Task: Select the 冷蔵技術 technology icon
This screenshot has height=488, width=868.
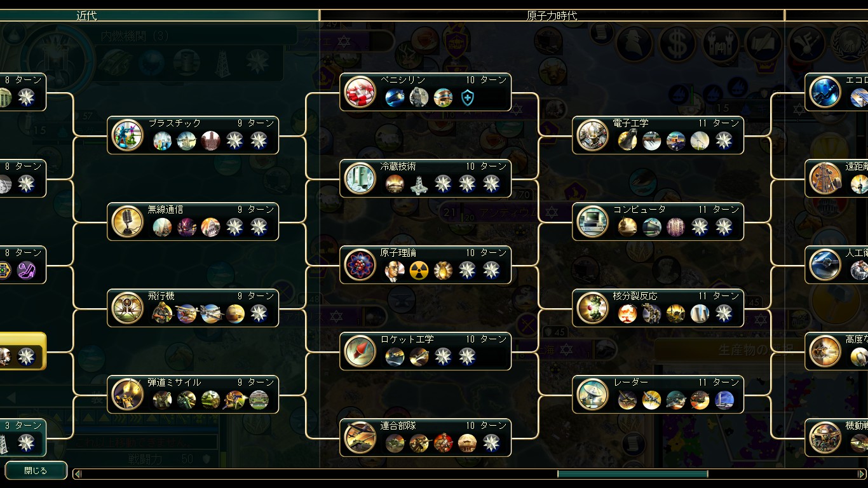Action: point(360,179)
